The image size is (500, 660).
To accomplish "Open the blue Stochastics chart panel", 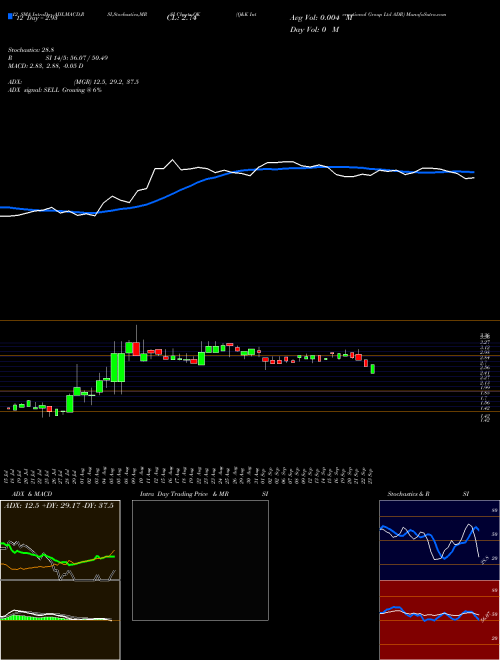I will (439, 540).
